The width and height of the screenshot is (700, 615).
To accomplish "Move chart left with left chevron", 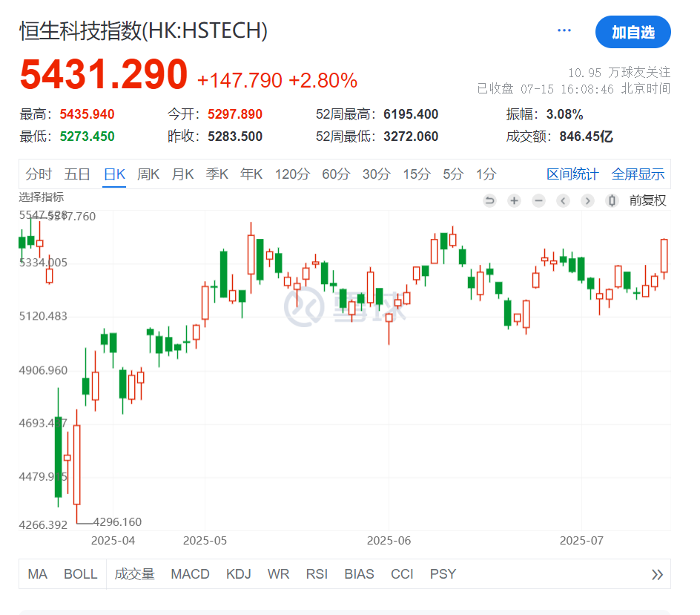I will point(564,200).
